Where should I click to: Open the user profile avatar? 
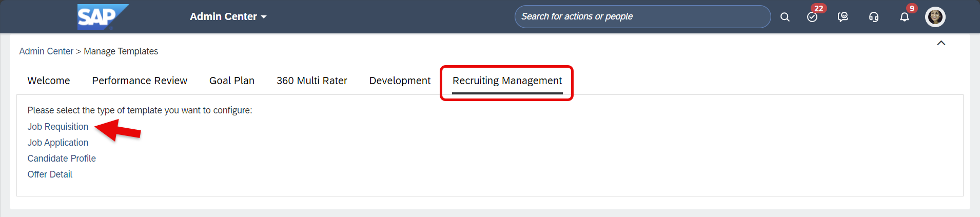point(935,17)
